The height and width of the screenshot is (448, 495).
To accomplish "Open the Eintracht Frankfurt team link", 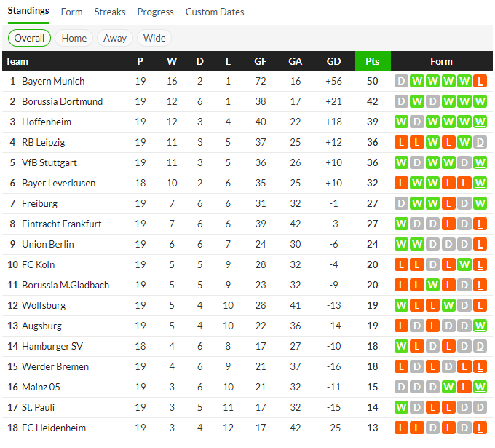I will coord(62,224).
